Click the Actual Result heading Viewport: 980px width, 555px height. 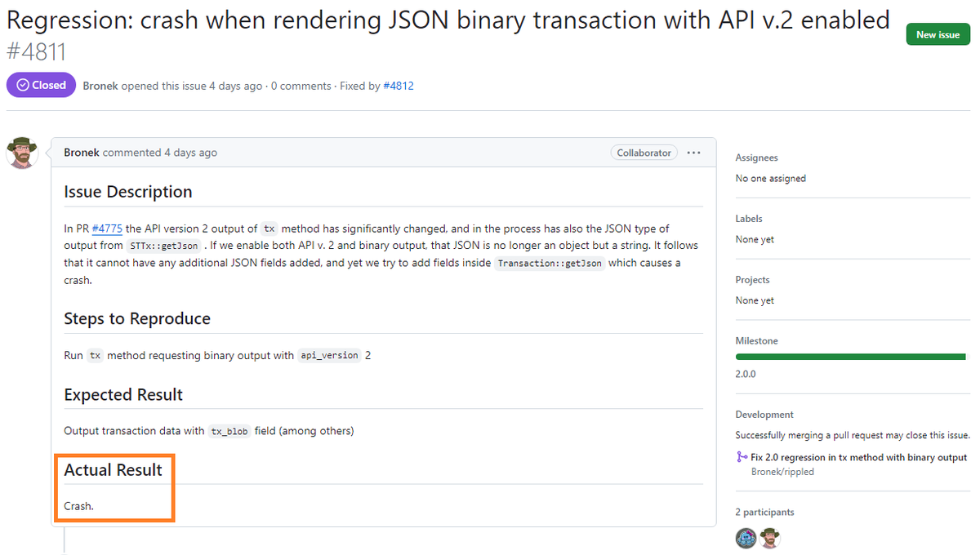click(x=114, y=470)
